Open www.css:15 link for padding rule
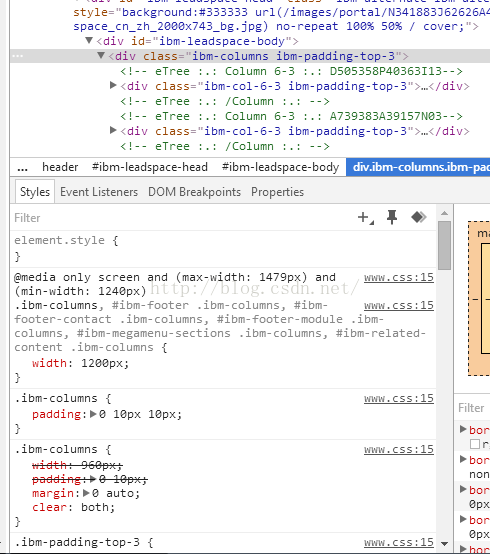Screen dimensions: 490x554 (x=399, y=399)
